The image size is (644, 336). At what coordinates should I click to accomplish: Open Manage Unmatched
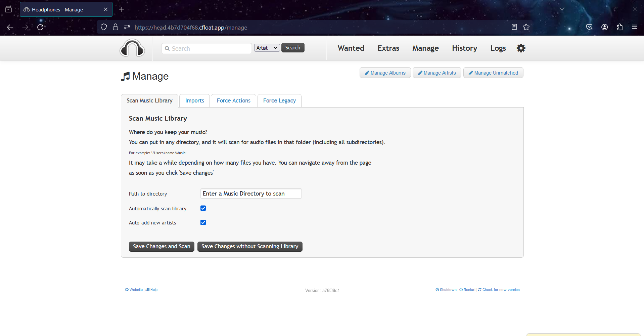[x=493, y=73]
